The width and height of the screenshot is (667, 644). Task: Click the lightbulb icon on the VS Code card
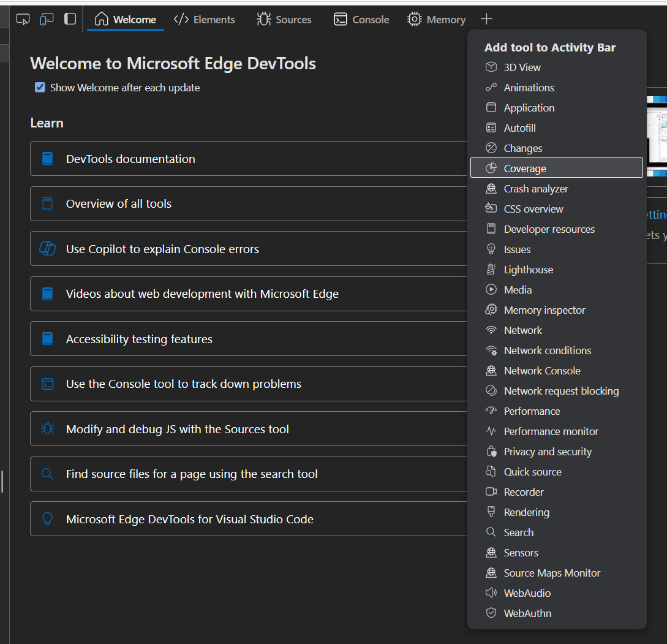[47, 518]
